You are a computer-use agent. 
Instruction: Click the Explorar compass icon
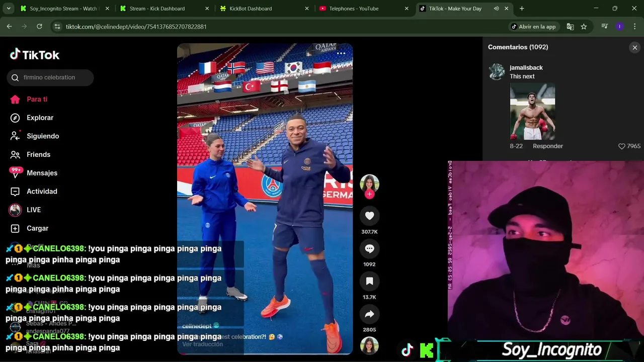15,118
